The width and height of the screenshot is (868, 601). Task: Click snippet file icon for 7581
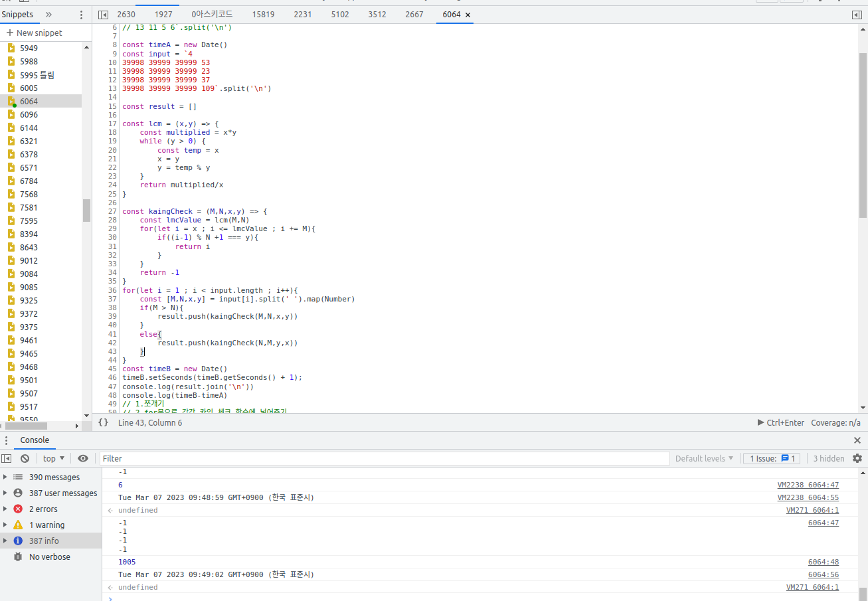pos(11,207)
